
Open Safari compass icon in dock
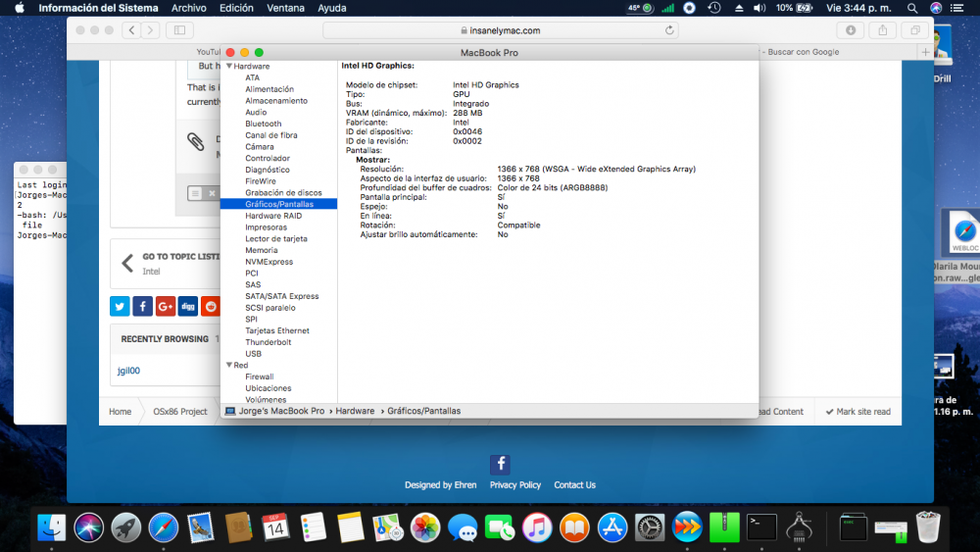[x=163, y=527]
